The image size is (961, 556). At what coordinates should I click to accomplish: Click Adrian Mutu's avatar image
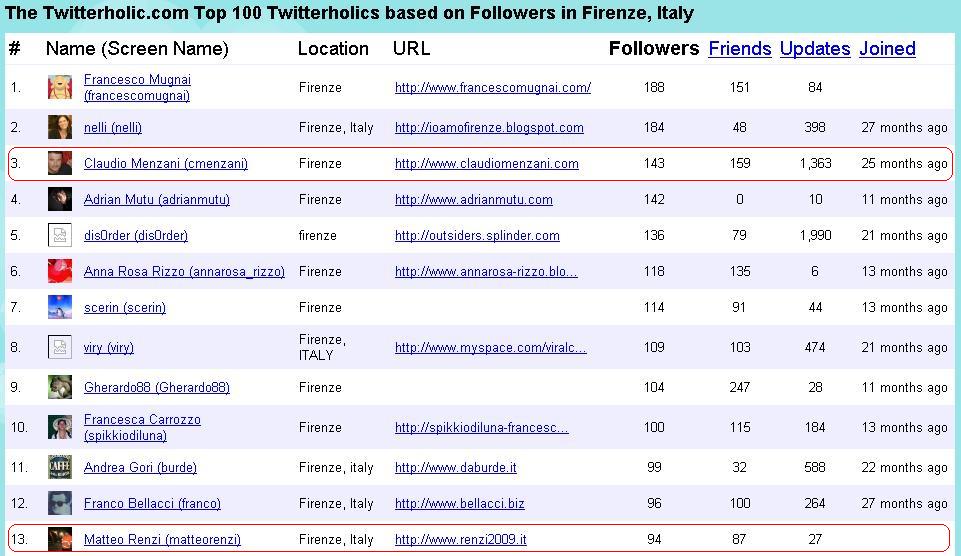pyautogui.click(x=59, y=199)
